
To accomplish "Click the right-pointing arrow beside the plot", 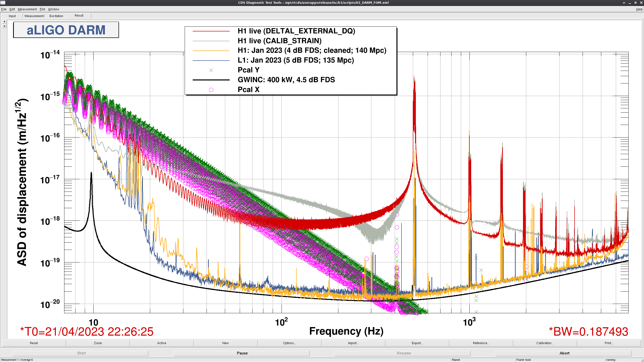I will pos(4,21).
